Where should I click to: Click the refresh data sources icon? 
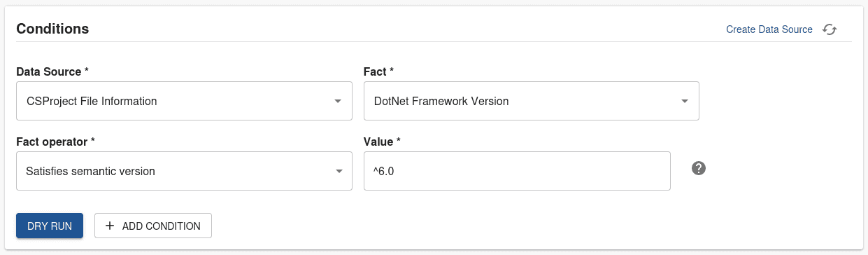(x=830, y=29)
